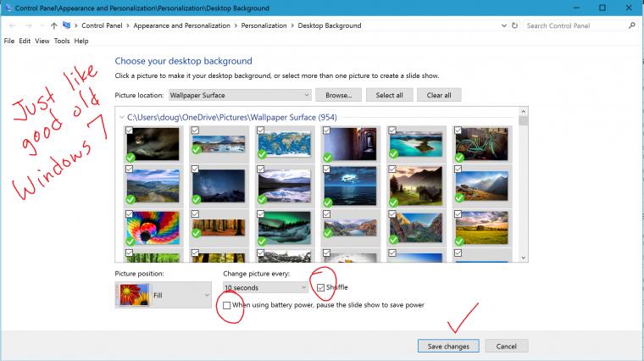Screen dimensions: 644x361
Task: Click the Forward navigation arrow
Action: coord(28,26)
